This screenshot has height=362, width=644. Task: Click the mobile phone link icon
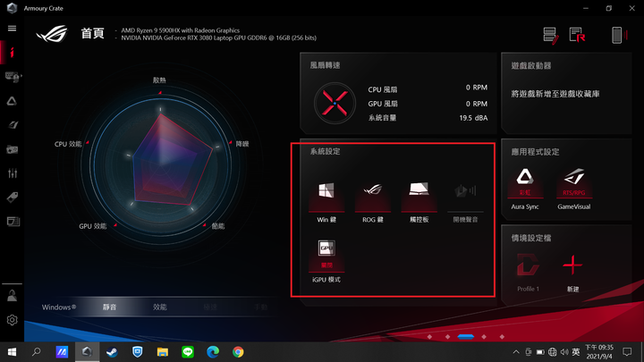coord(619,35)
